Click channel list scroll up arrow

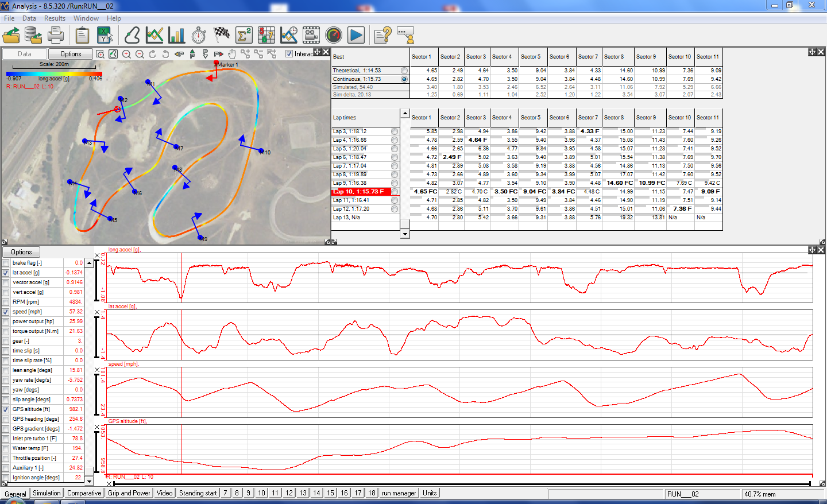pos(89,262)
